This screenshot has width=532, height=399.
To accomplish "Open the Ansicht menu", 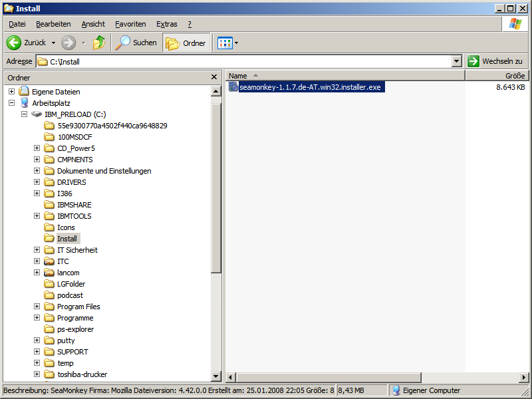I will tap(93, 24).
